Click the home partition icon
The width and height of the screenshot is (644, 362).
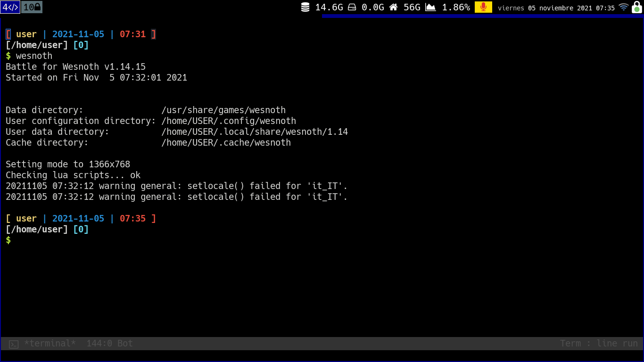point(393,7)
